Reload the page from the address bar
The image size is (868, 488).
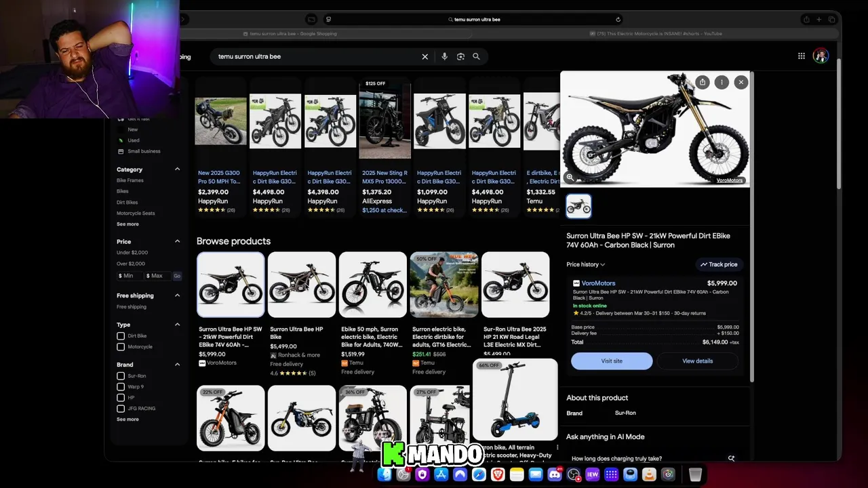[x=618, y=20]
